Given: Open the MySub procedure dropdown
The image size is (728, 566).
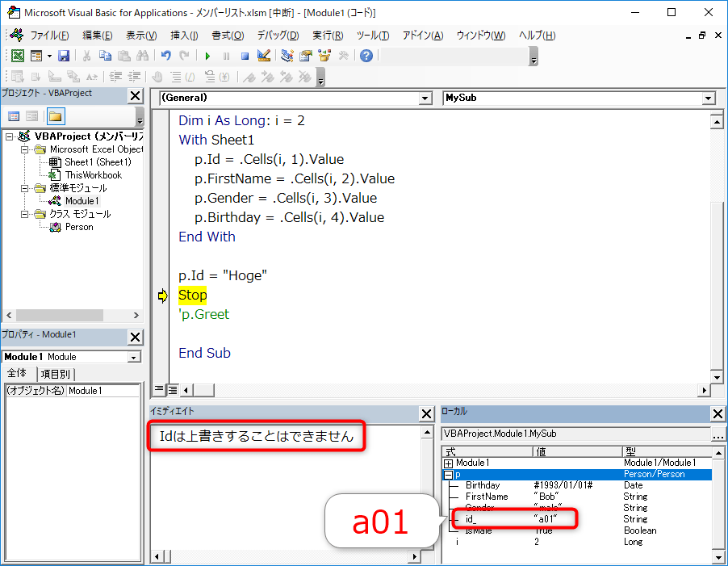Looking at the screenshot, I should click(x=709, y=98).
